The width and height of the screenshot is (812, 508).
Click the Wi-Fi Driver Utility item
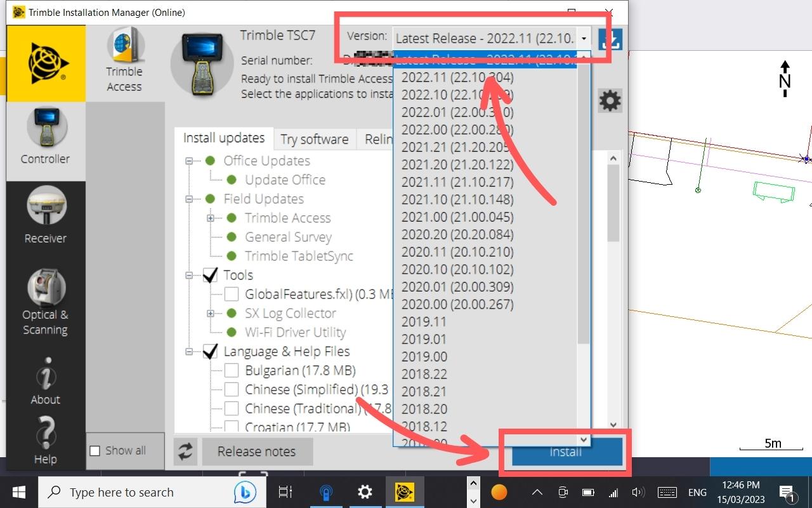[295, 332]
